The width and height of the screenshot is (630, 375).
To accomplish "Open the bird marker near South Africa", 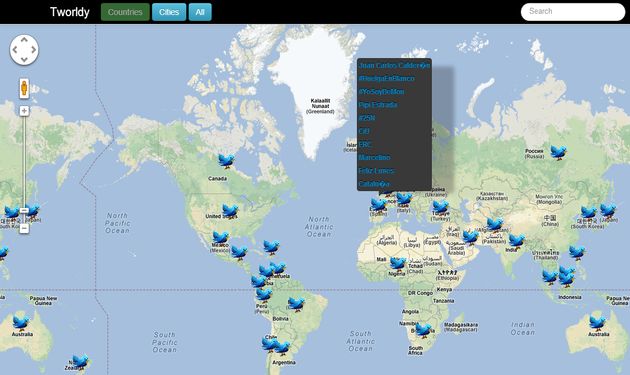I will [x=423, y=330].
